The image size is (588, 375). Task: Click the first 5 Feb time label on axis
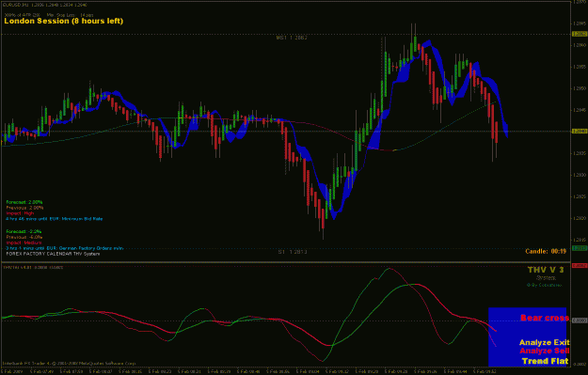click(11, 371)
